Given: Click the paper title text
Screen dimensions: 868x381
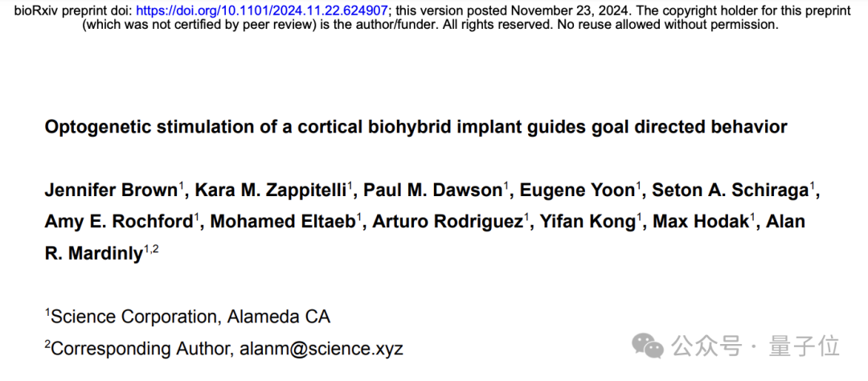Looking at the screenshot, I should click(416, 127).
